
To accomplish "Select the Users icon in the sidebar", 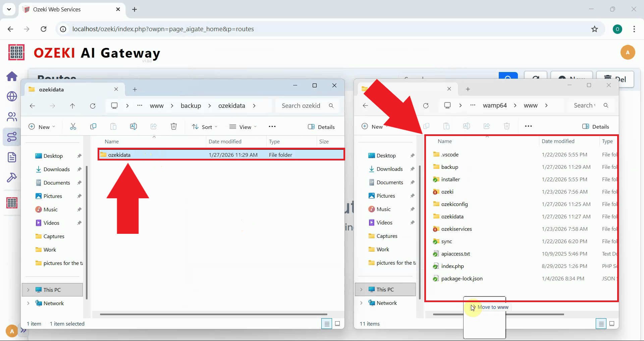I will 12,117.
